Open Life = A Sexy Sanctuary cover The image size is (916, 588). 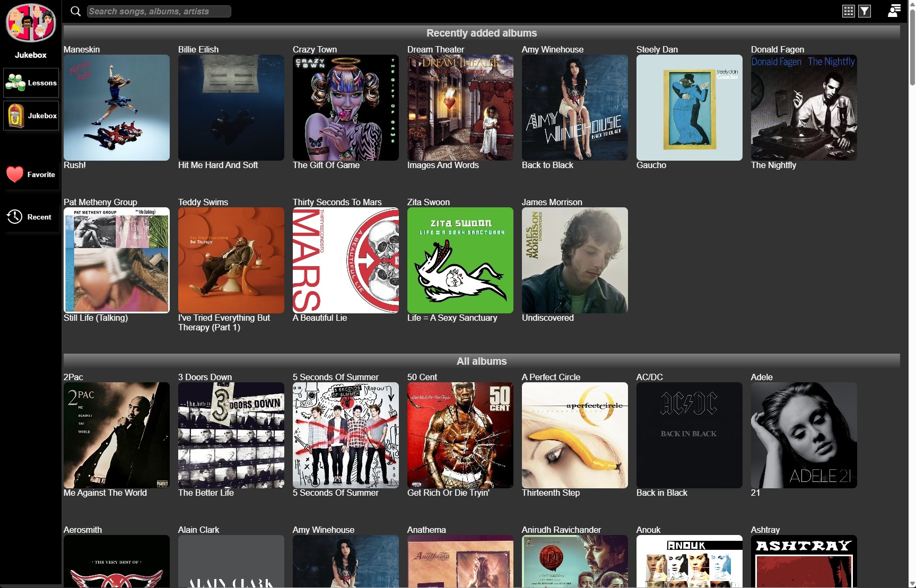pos(460,260)
